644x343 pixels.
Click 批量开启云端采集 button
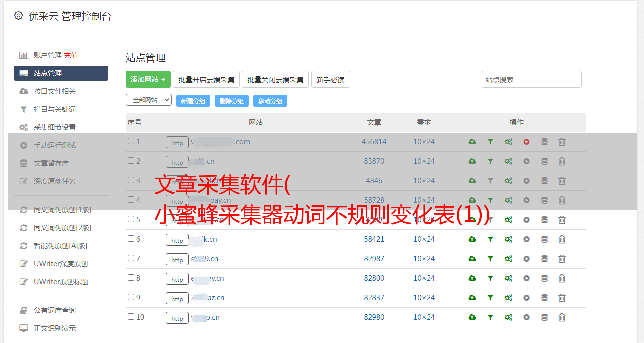click(206, 79)
